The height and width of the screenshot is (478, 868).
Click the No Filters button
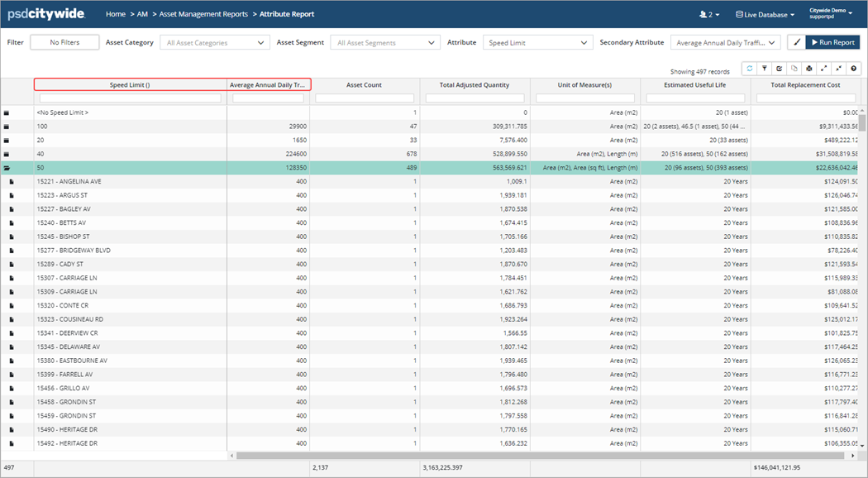coord(64,42)
